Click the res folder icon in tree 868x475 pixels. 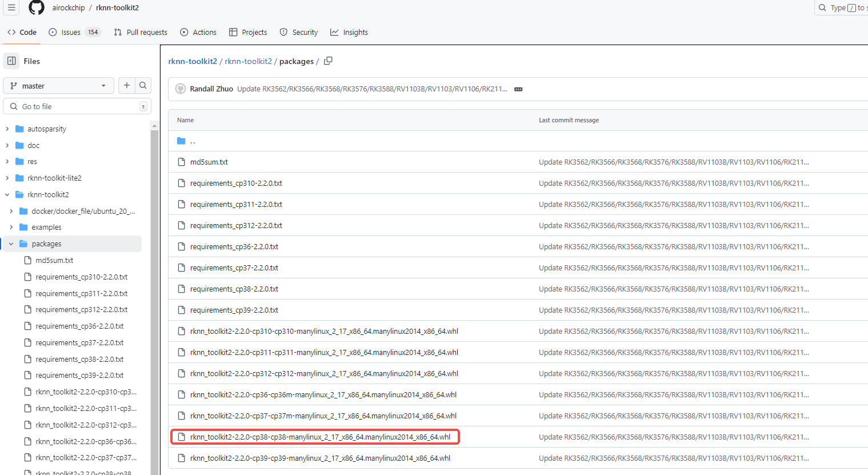19,161
